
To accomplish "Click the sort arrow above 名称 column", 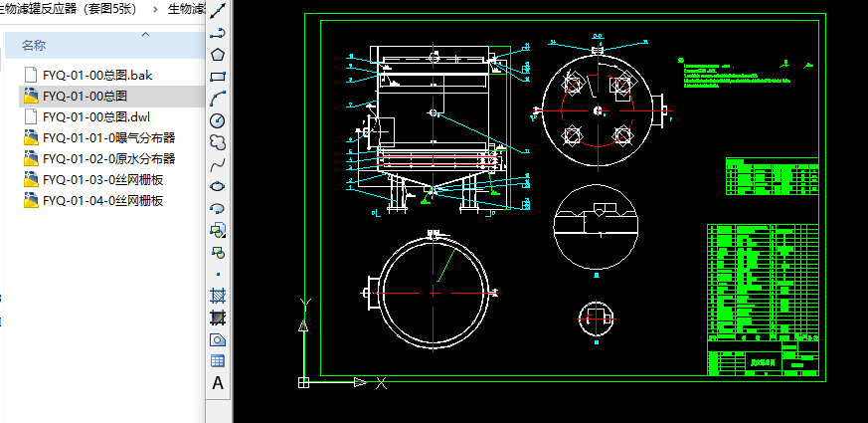I will click(x=145, y=34).
